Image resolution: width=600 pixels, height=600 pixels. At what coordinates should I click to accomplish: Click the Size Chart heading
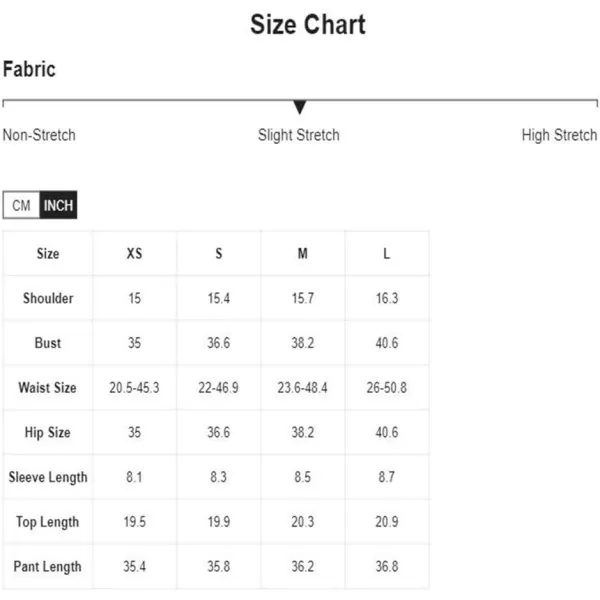[308, 24]
